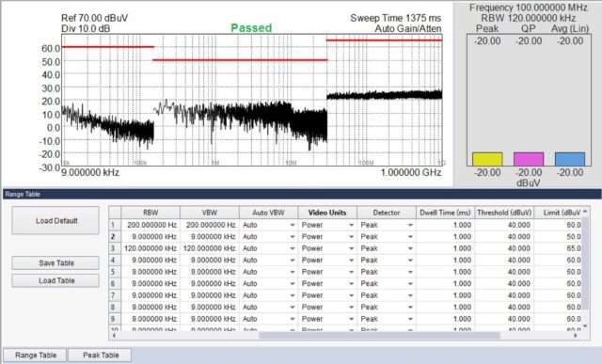Click Dwell Time cell in row 2
This screenshot has height=364, width=602.
(x=445, y=237)
